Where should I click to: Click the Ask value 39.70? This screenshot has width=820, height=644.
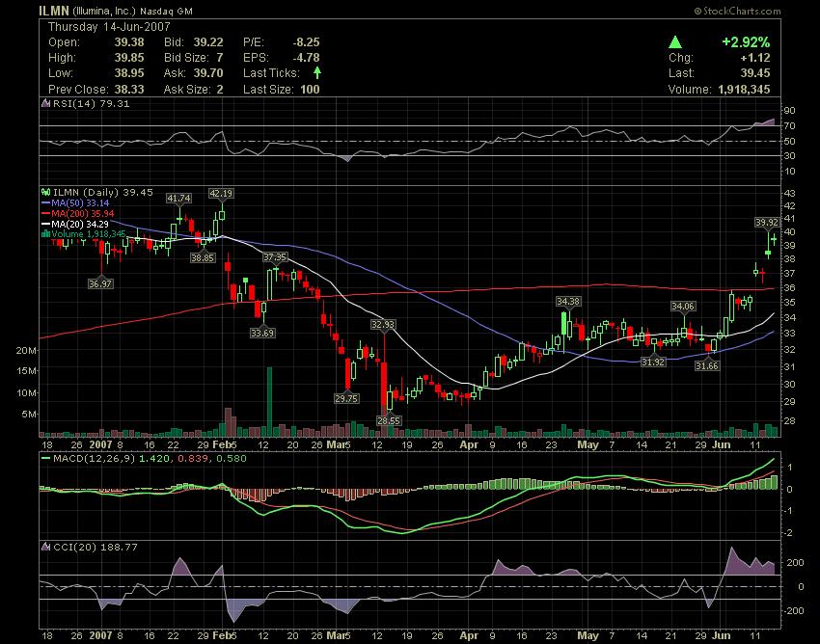click(x=208, y=72)
